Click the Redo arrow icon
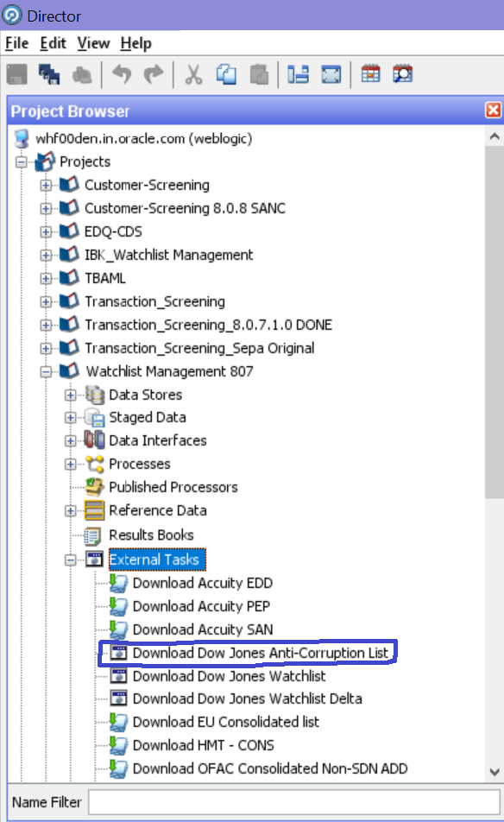This screenshot has height=822, width=504. pyautogui.click(x=154, y=74)
